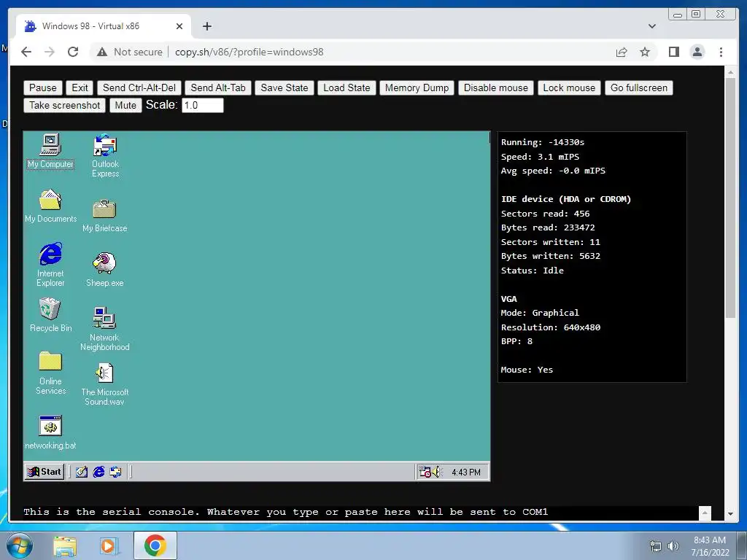Select the My Documents folder icon

point(50,206)
